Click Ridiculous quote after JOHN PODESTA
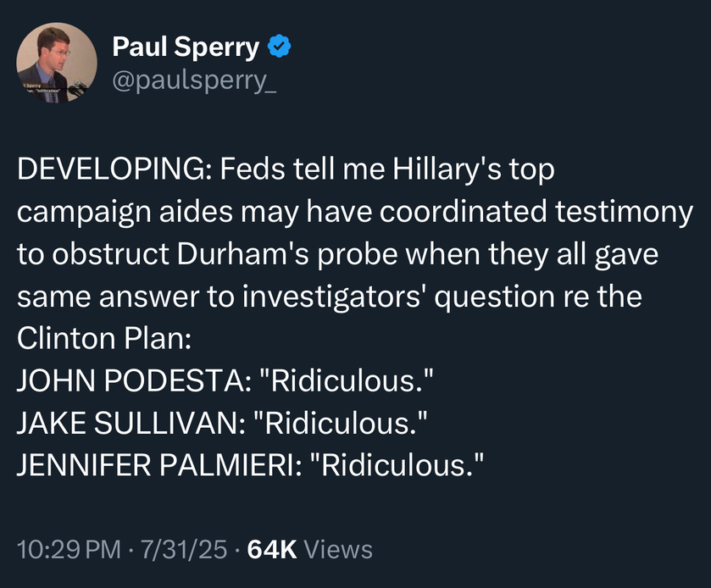Screen dimensions: 711x588 tap(347, 380)
